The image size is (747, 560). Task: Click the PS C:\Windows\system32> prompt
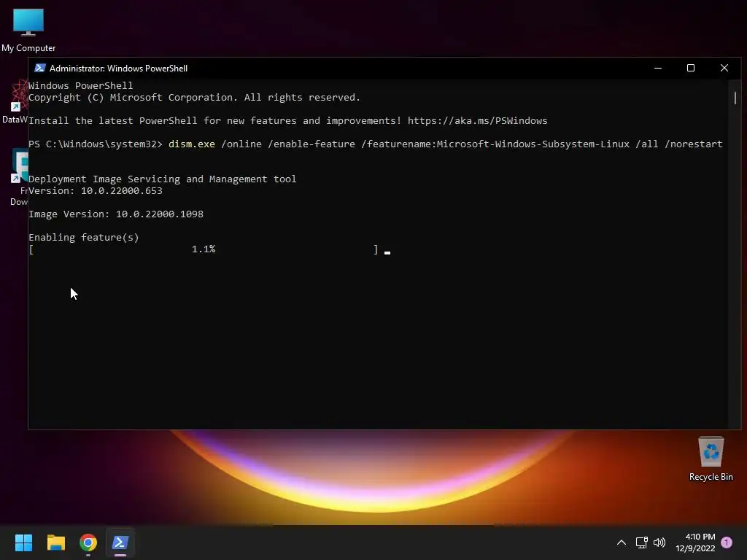(96, 144)
